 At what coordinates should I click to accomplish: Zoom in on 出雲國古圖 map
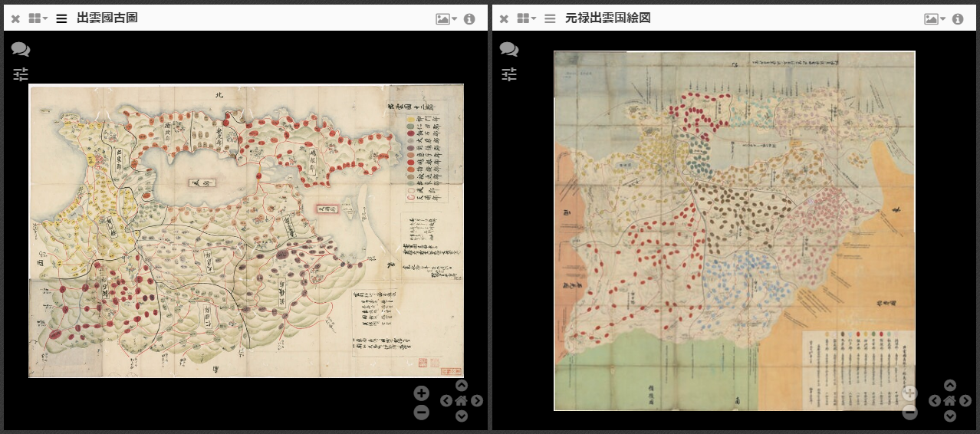(421, 393)
